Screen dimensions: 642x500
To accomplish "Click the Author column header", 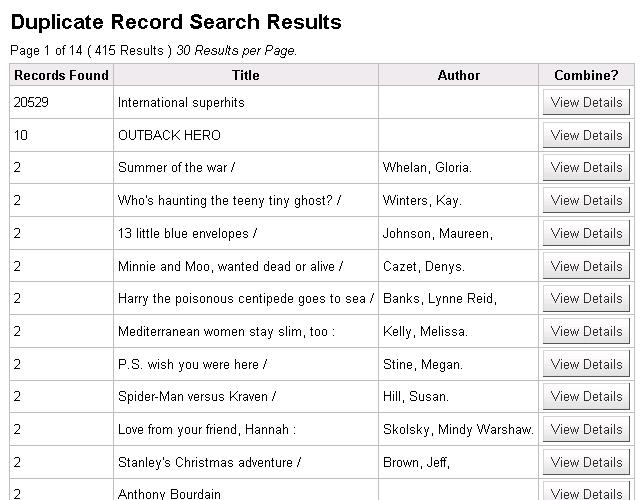I will pyautogui.click(x=458, y=75).
